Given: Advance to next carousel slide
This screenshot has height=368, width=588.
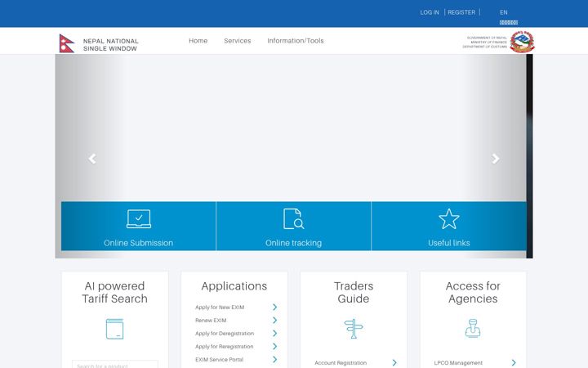Looking at the screenshot, I should [496, 159].
